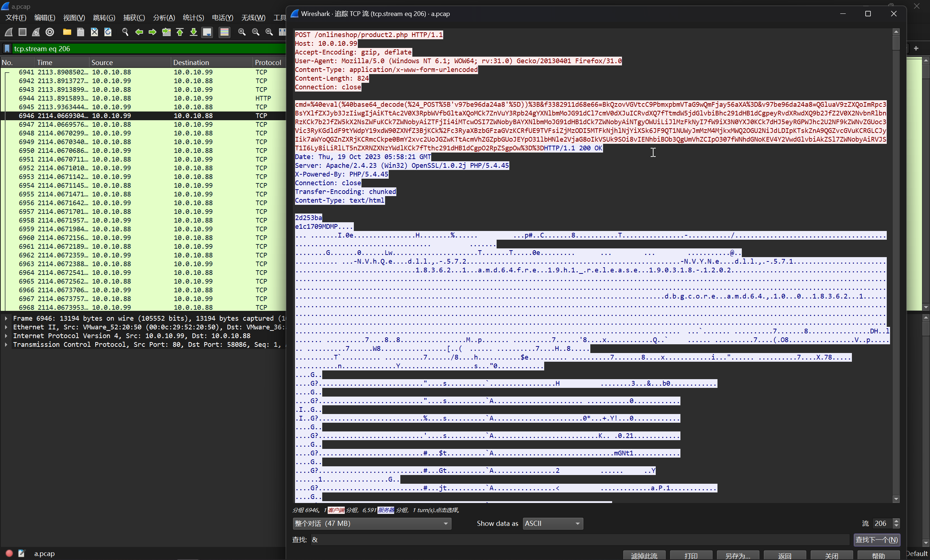
Task: Open the Show data as ASCII dropdown
Action: coord(553,523)
